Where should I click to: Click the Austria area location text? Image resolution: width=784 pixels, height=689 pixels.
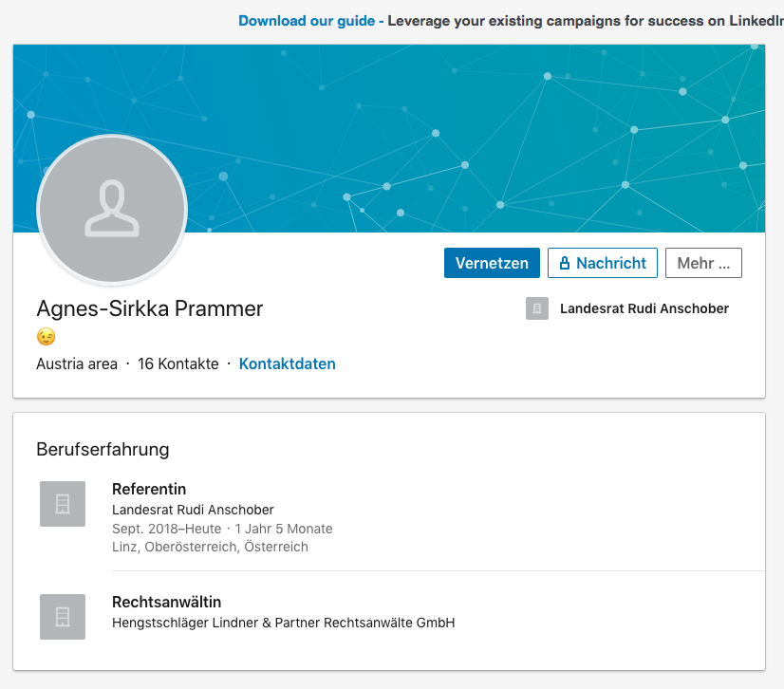[77, 363]
